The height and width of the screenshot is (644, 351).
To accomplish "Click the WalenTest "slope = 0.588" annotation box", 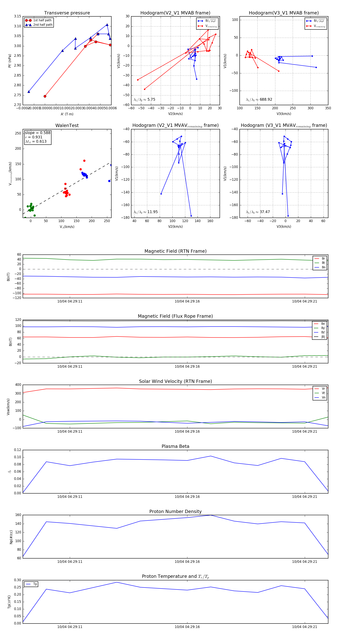I will pos(37,137).
